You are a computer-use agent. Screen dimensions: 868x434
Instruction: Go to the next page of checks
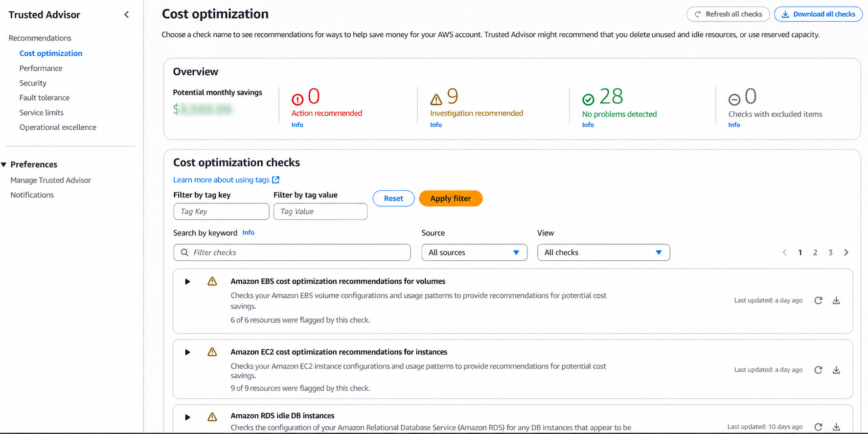point(846,252)
